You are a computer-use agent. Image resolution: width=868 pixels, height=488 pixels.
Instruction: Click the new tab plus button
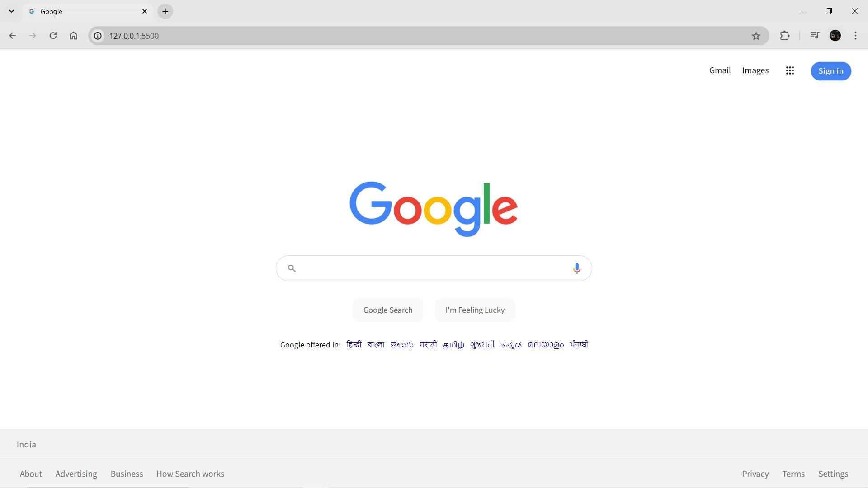point(165,11)
